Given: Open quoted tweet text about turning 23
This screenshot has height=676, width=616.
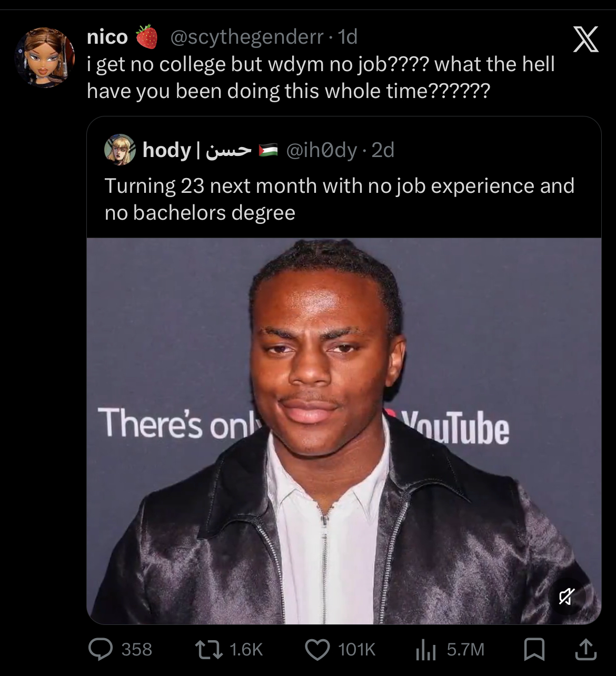Looking at the screenshot, I should pos(340,199).
